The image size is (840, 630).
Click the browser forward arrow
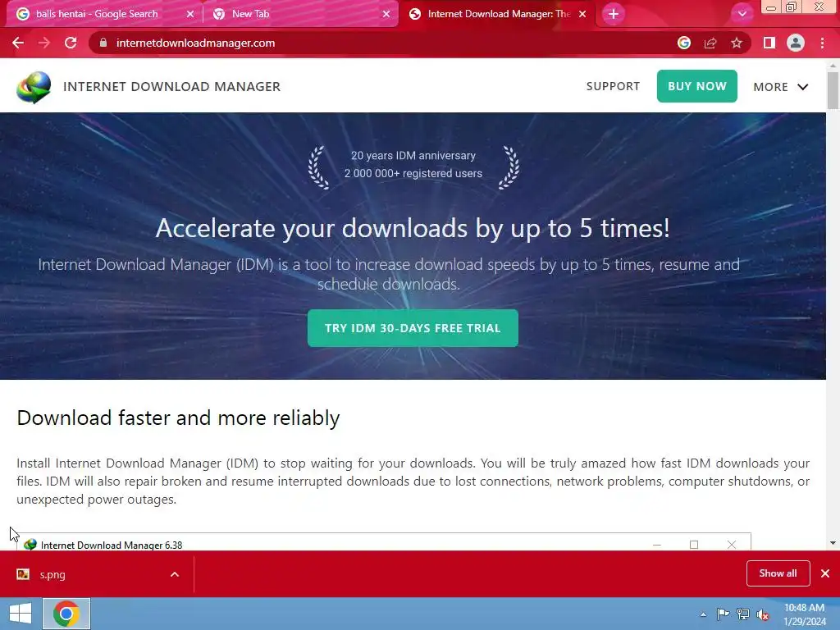pos(44,43)
